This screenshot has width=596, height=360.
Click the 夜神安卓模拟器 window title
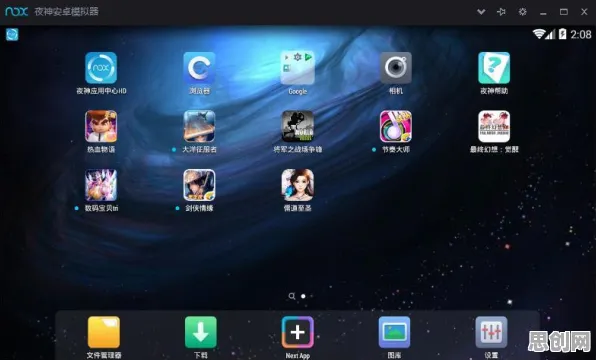[x=66, y=11]
